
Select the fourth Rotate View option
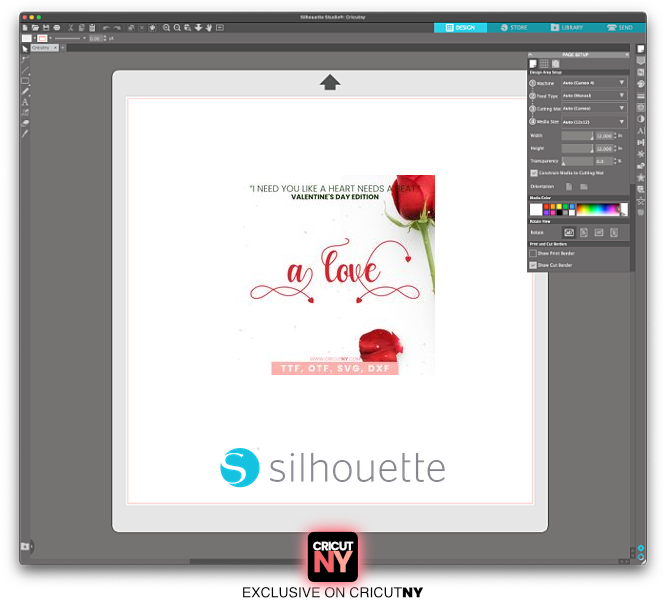point(614,232)
